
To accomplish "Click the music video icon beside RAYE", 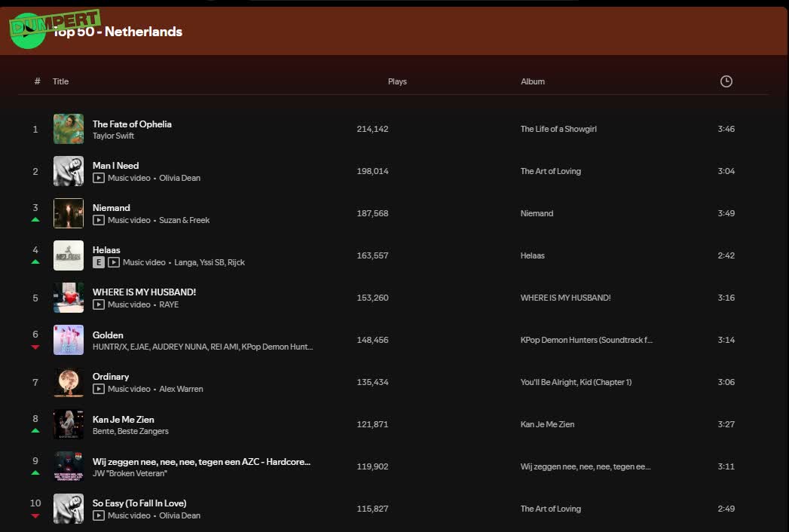I will (x=99, y=304).
